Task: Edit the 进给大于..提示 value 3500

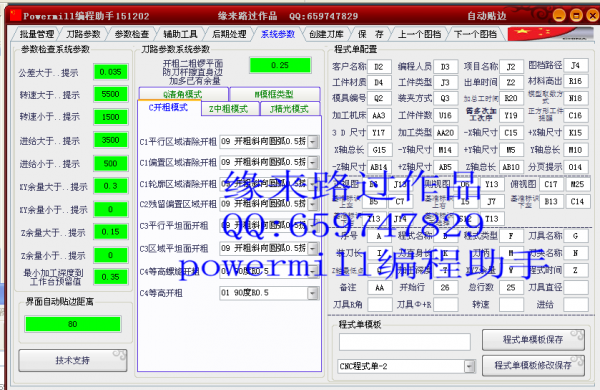Action: point(111,140)
